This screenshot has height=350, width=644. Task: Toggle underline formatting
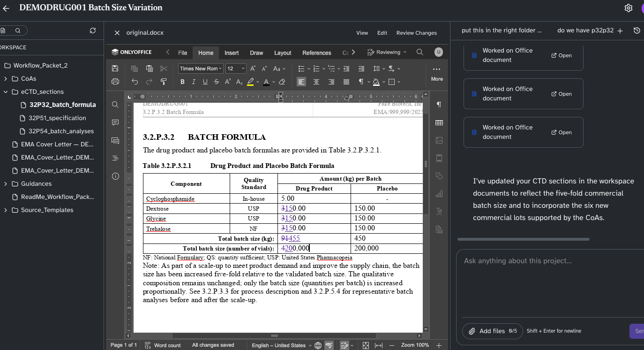[x=205, y=82]
